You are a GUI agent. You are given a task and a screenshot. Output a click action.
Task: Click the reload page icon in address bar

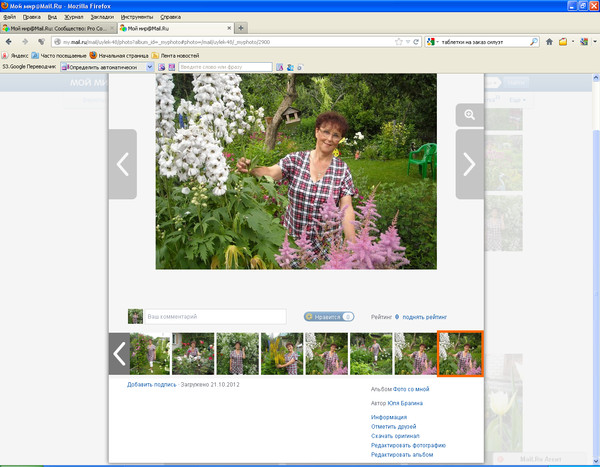(416, 42)
